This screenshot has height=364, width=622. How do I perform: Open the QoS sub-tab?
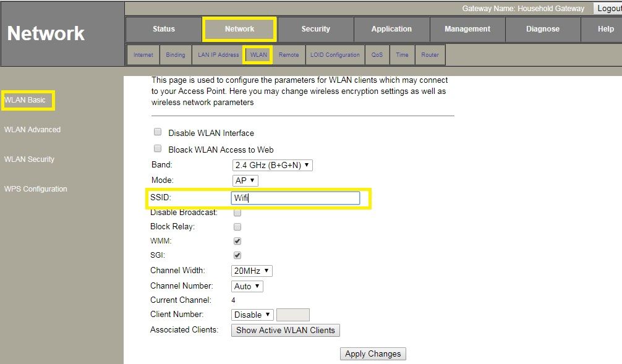[377, 55]
